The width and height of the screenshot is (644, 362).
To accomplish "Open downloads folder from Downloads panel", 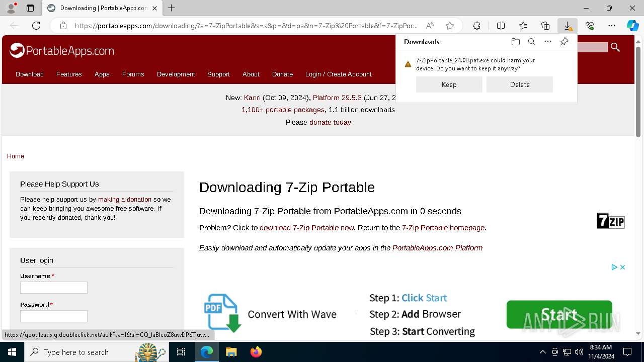I will [x=515, y=42].
